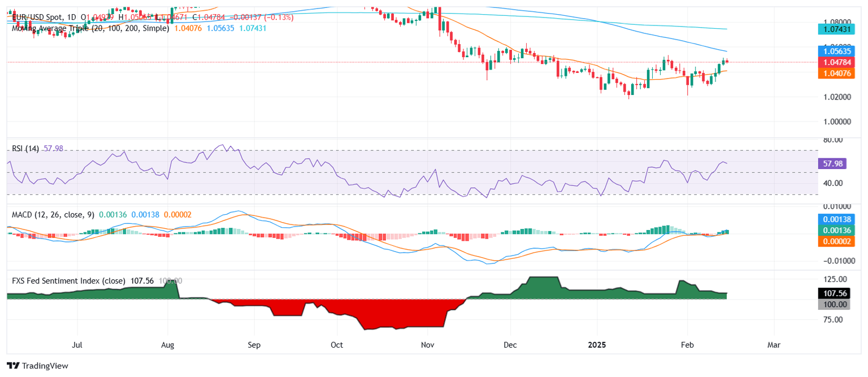Open the MACD (12, 26, close, 9) label
The image size is (868, 377).
coord(54,215)
